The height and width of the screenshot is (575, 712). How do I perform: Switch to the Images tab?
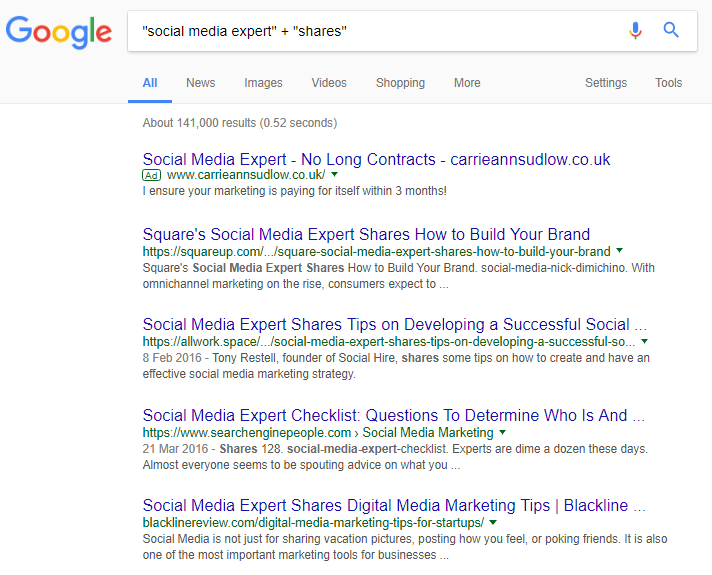click(263, 83)
